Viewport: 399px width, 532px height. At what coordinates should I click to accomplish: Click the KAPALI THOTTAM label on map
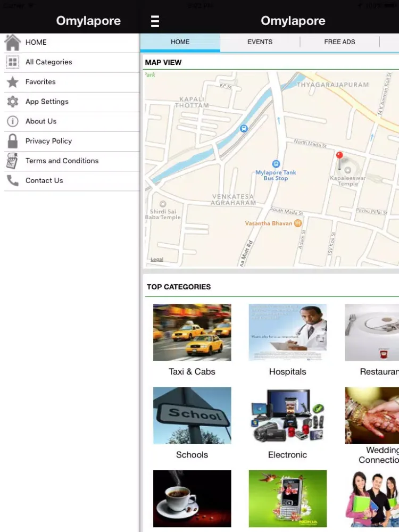tap(192, 102)
